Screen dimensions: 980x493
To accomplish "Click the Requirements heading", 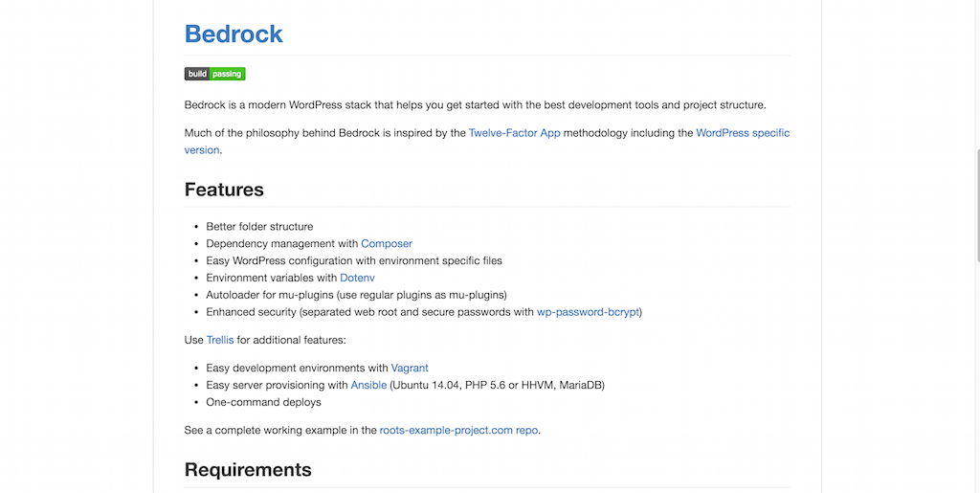I will tap(248, 469).
